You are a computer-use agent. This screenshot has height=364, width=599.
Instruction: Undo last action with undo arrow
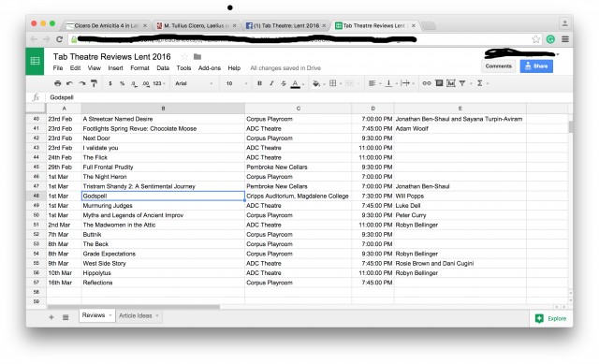[x=69, y=83]
